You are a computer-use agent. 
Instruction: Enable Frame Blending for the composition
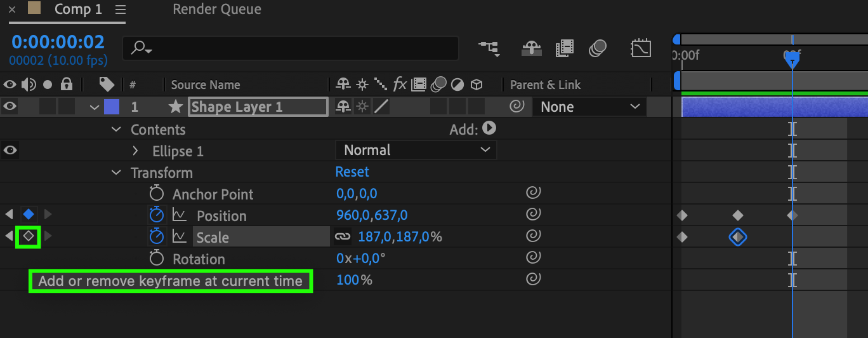564,48
